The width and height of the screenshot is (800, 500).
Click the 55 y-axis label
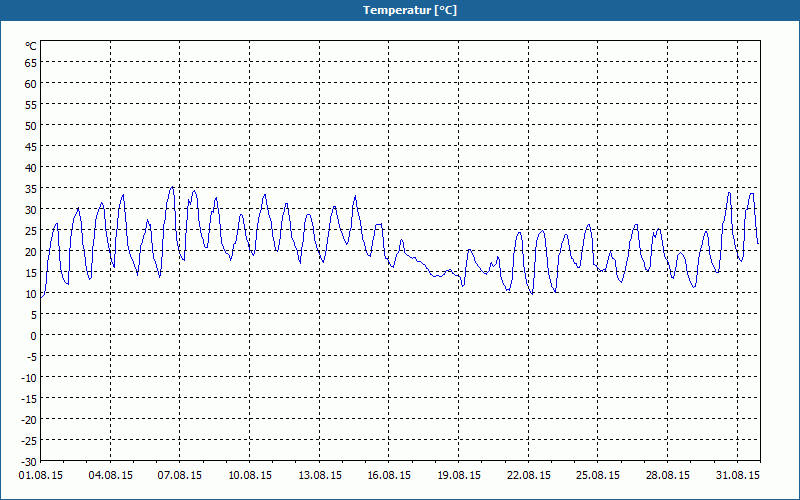[x=31, y=105]
